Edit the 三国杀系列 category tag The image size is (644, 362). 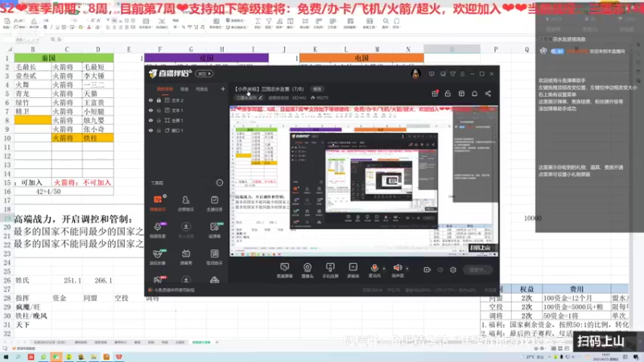[x=249, y=97]
